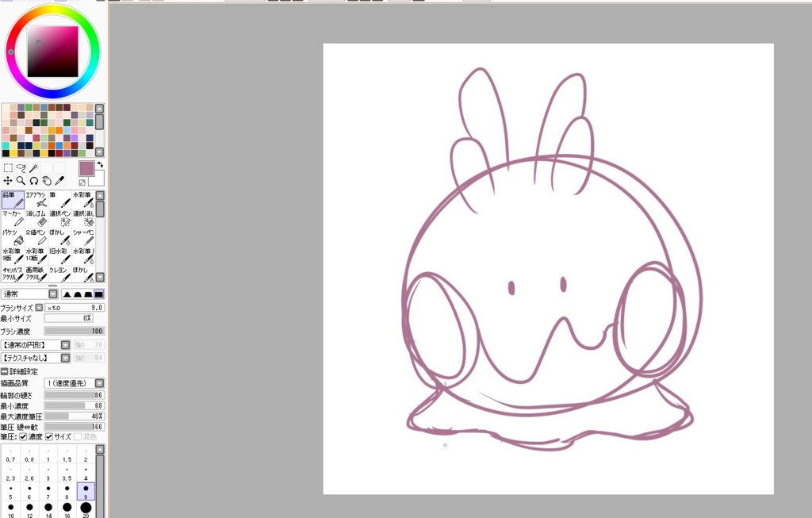
Task: Click the tool list scroll up arrow
Action: (101, 195)
